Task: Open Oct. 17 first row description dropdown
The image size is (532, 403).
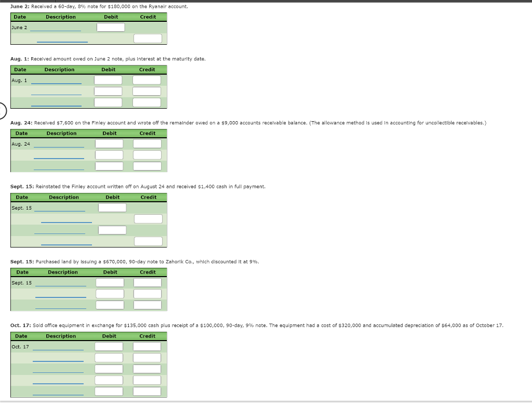Action: [58, 347]
